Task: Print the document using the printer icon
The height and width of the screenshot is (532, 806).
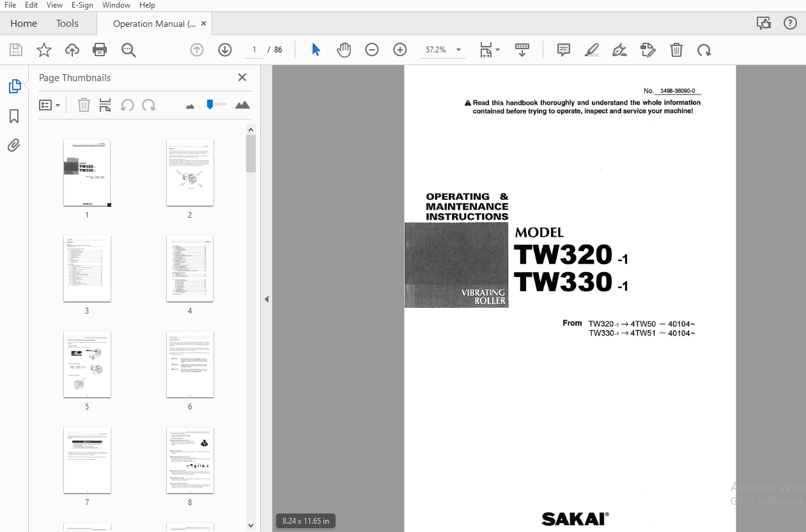Action: pos(100,50)
